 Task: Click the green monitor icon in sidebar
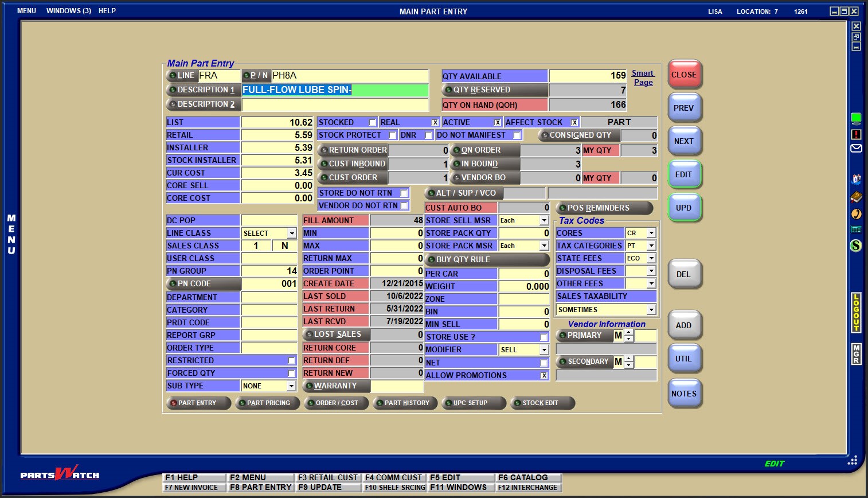(856, 119)
